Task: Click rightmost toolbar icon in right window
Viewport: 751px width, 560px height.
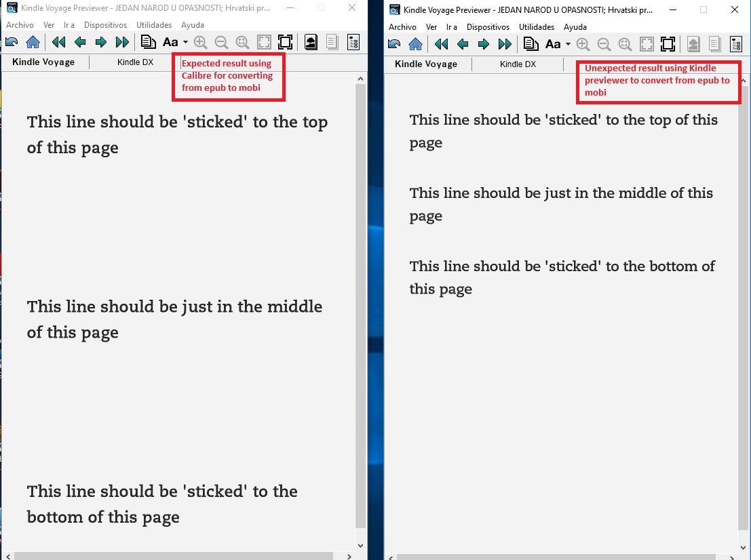Action: 736,45
